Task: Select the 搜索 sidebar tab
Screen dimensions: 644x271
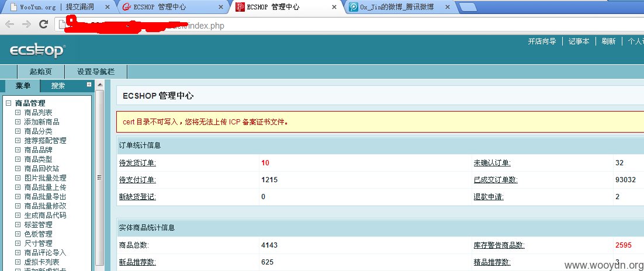Action: click(x=58, y=86)
